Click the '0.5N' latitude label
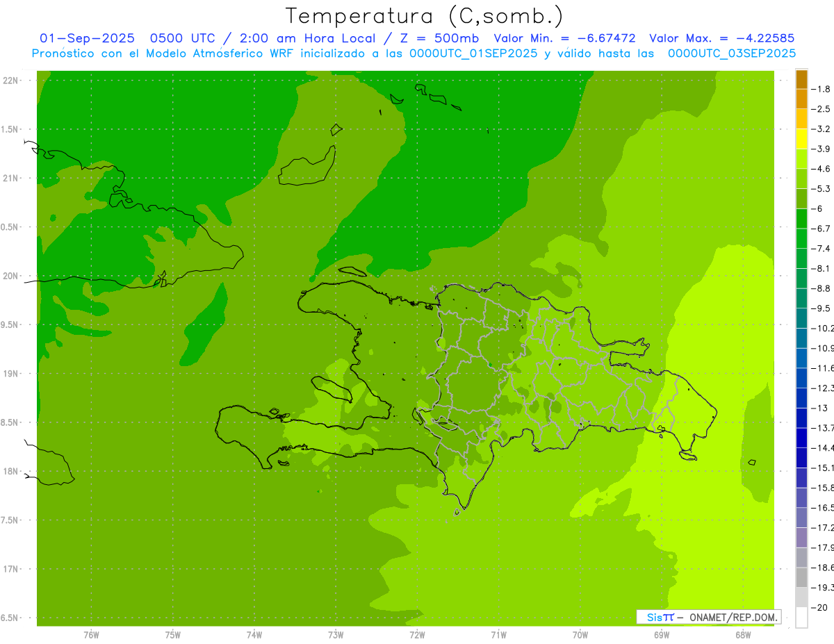This screenshot has width=834, height=644. [10, 227]
